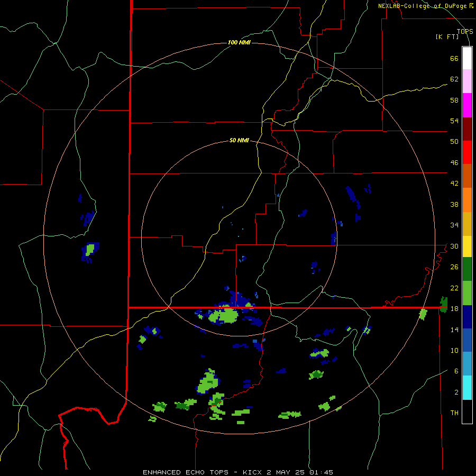The height and width of the screenshot is (476, 476).
Task: Click the '18' legend value
Action: [x=454, y=309]
